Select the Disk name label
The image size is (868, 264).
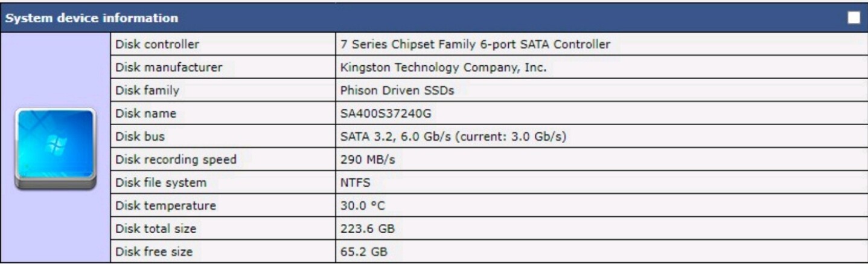(x=145, y=114)
